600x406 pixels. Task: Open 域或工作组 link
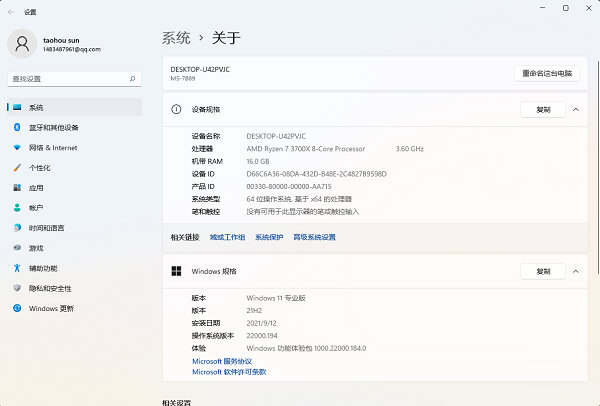coord(227,237)
